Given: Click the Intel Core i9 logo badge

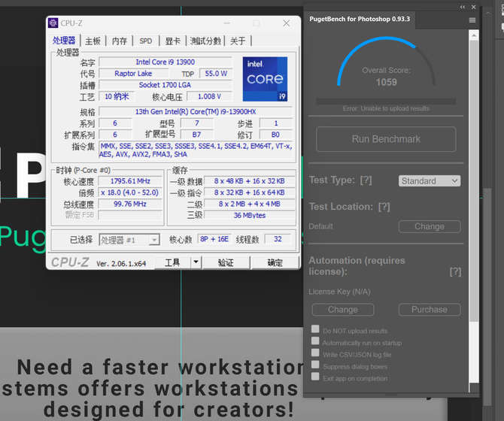Looking at the screenshot, I should (x=265, y=79).
